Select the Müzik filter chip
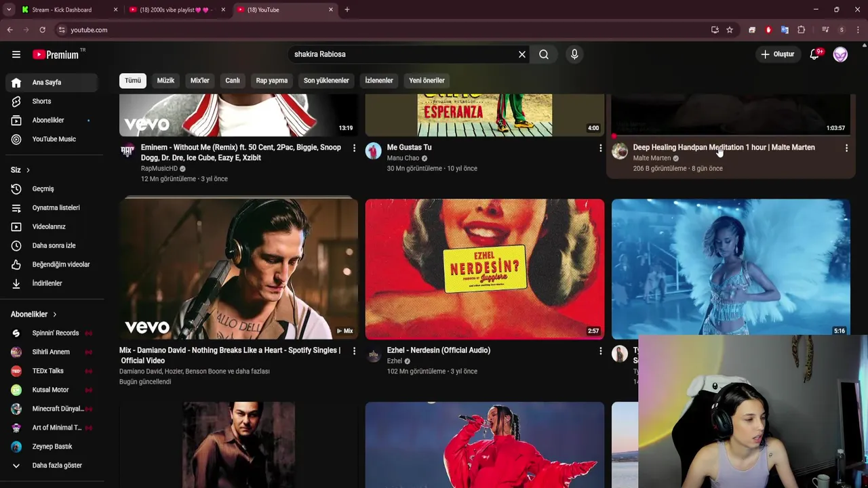 click(165, 81)
